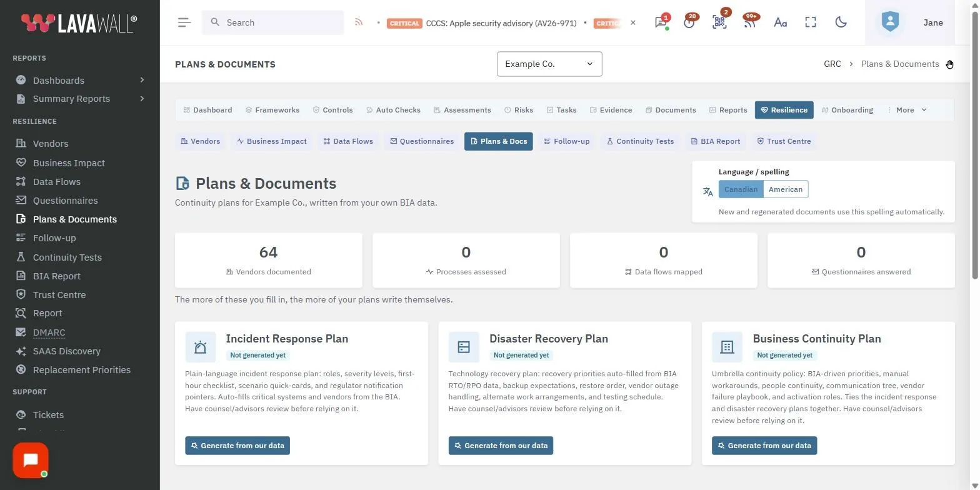Open the Business Impact sub-tab

click(x=272, y=141)
